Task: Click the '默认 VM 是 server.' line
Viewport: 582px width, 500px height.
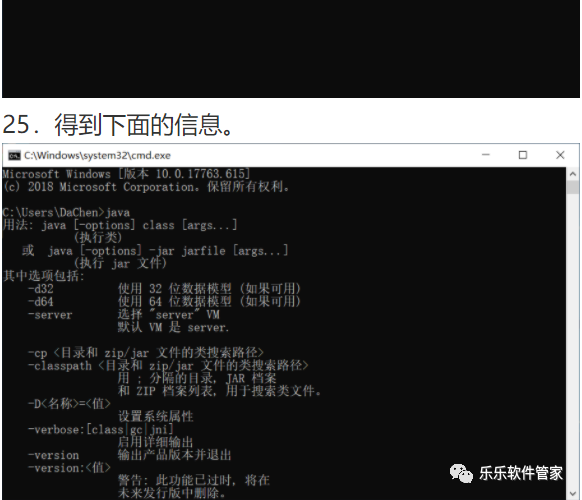Action: pos(173,327)
